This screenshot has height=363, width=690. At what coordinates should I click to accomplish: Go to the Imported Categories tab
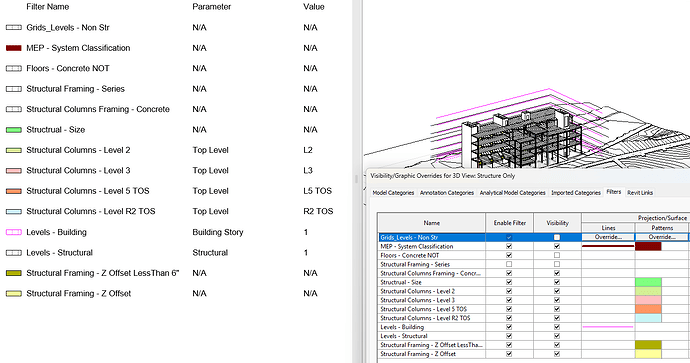[576, 193]
